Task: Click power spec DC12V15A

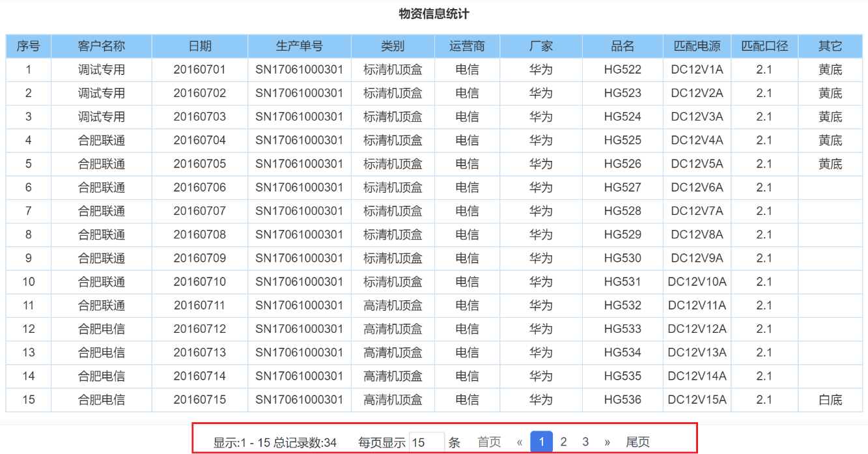Action: pyautogui.click(x=697, y=399)
